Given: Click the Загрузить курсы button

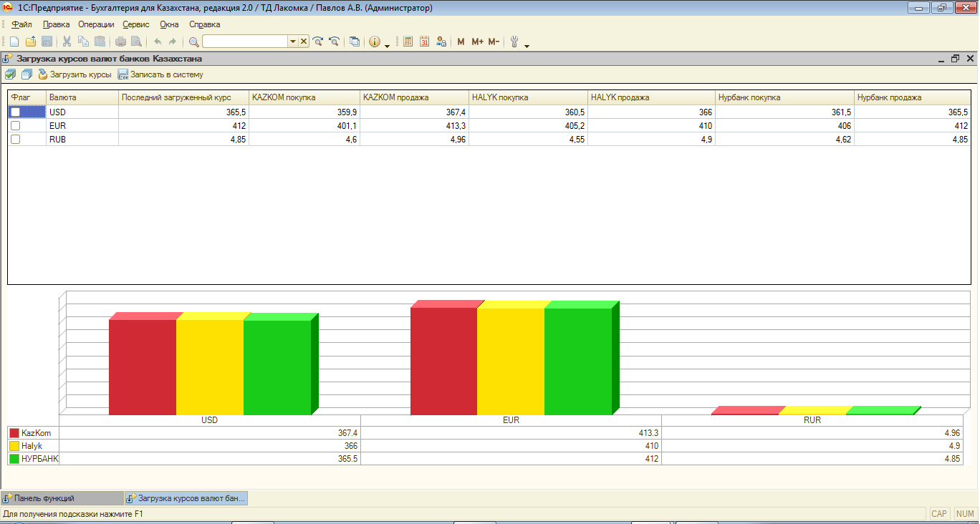Looking at the screenshot, I should tap(75, 74).
